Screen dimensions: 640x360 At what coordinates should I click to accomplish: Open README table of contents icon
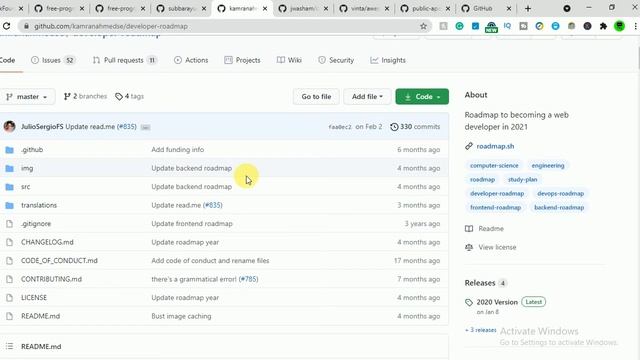[x=9, y=346]
